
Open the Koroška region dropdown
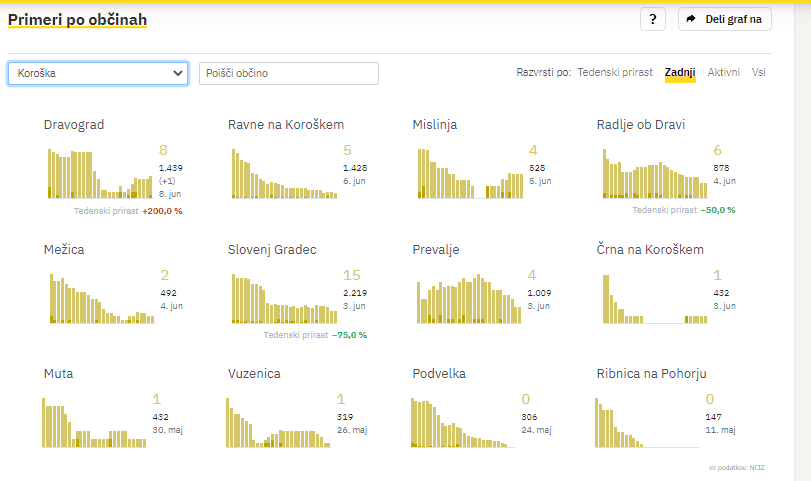[x=98, y=73]
